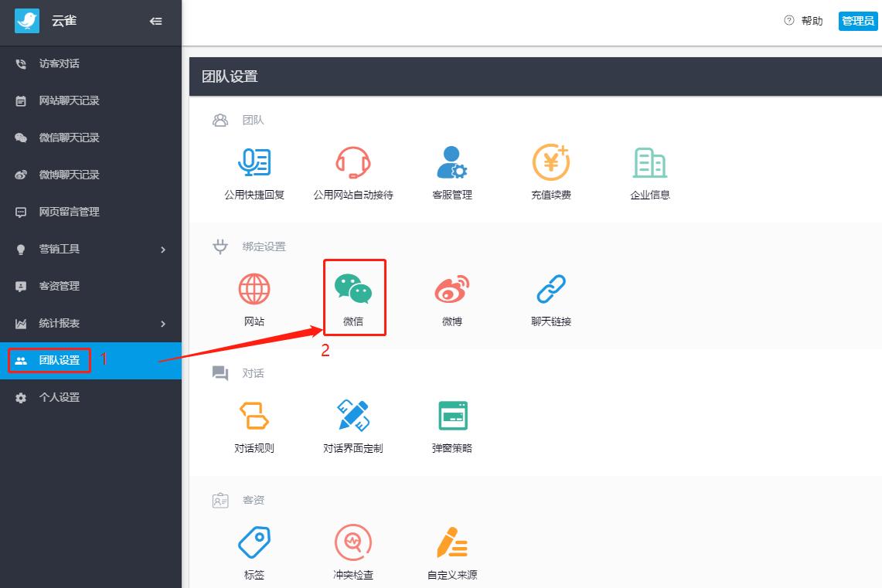Open the 企业信息 building icon
This screenshot has height=588, width=882.
tap(649, 162)
